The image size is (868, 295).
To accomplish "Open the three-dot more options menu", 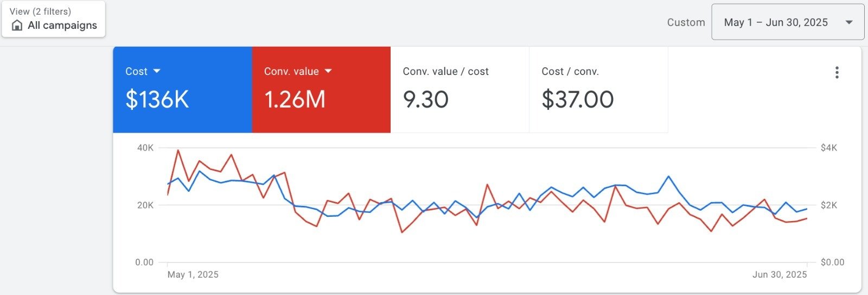I will [x=837, y=73].
